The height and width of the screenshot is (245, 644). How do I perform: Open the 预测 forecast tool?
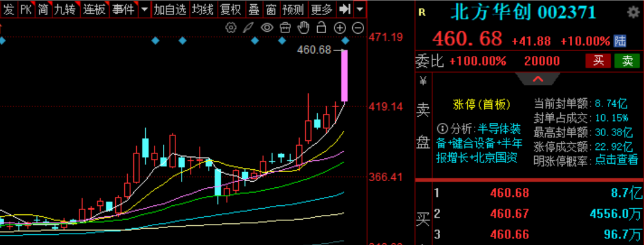tap(294, 9)
